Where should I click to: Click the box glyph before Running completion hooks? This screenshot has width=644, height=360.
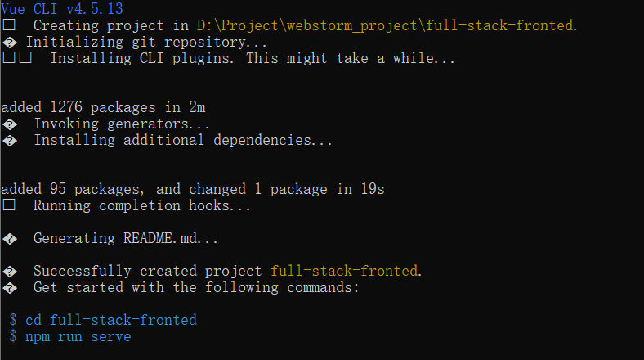(9, 205)
